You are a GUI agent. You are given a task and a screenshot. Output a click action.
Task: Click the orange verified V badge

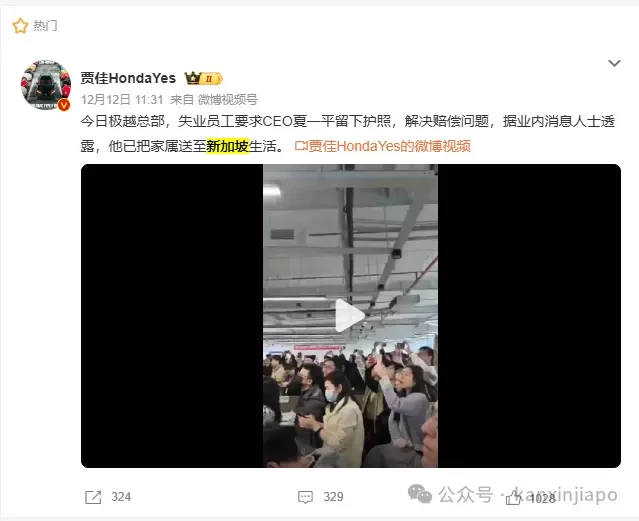point(64,105)
